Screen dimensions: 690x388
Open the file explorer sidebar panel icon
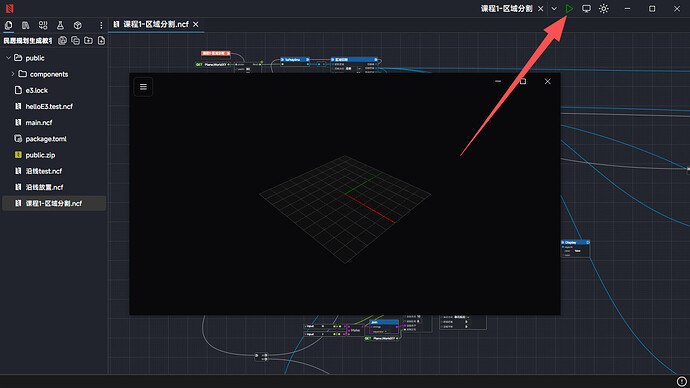[8, 25]
